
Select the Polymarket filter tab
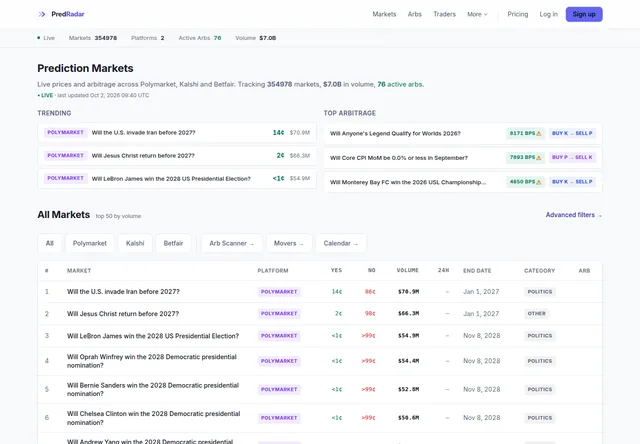pos(90,243)
